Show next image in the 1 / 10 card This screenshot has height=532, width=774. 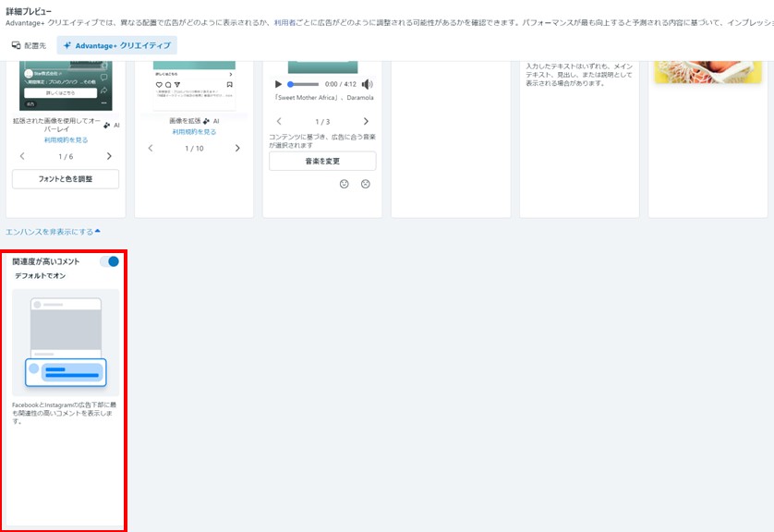tap(237, 148)
